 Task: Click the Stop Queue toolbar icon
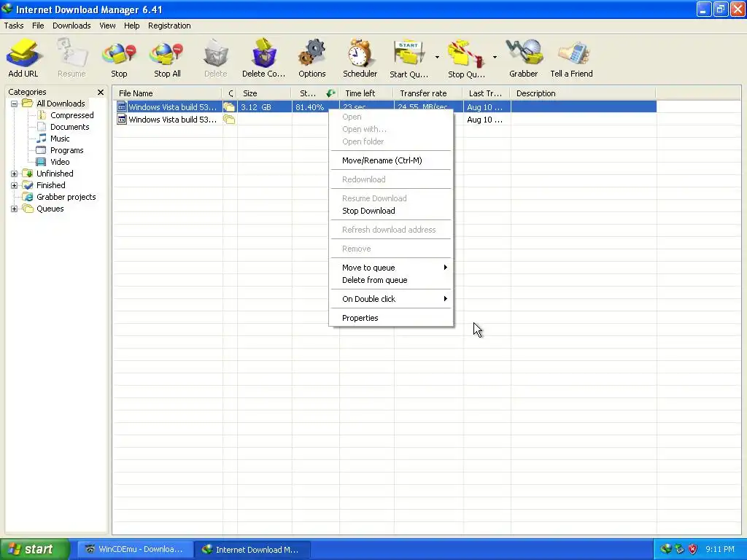coord(466,58)
